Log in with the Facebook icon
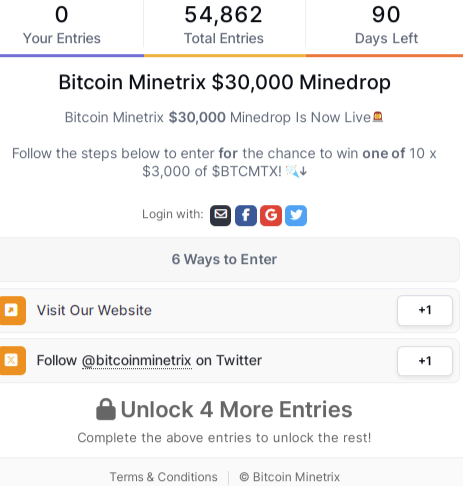Screen dimensions: 463x486 coord(246,215)
